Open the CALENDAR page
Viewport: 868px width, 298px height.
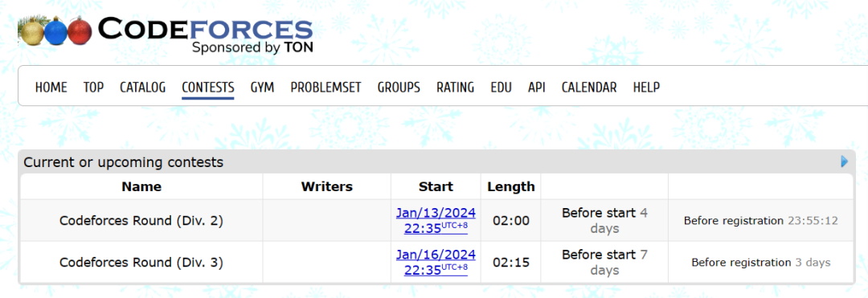pos(589,88)
